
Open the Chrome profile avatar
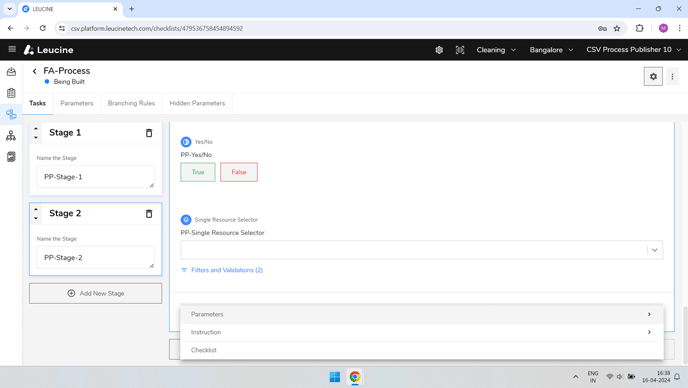click(663, 29)
